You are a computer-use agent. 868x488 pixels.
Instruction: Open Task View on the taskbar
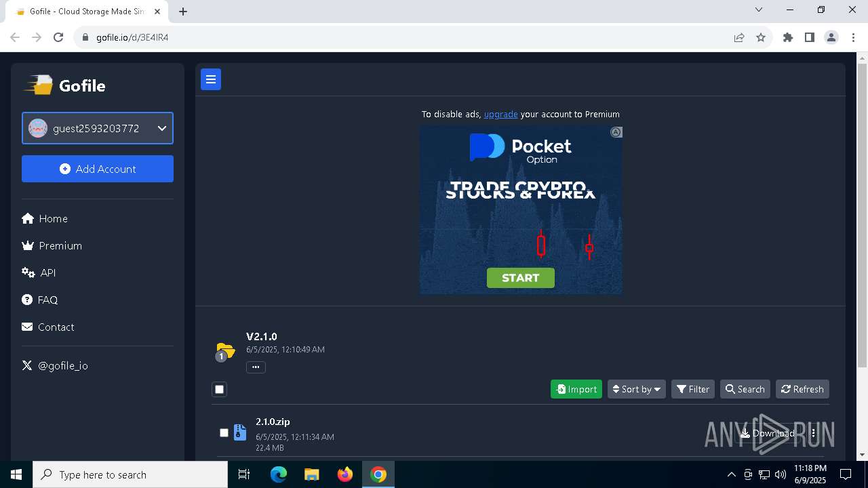[x=244, y=474]
